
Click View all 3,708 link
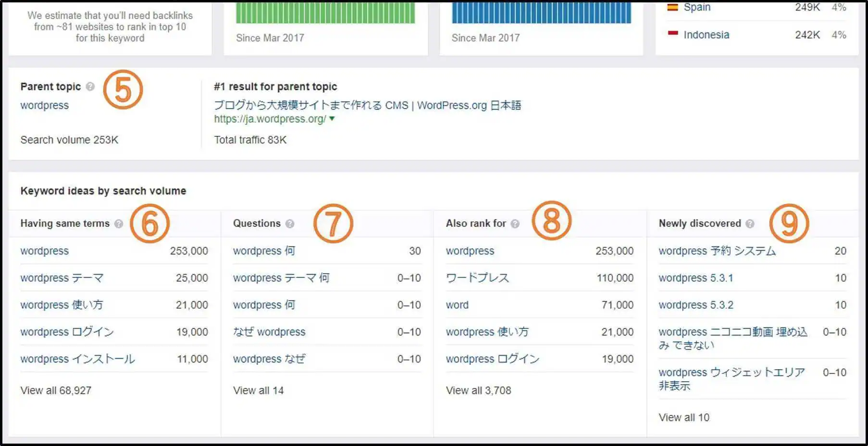tap(479, 390)
